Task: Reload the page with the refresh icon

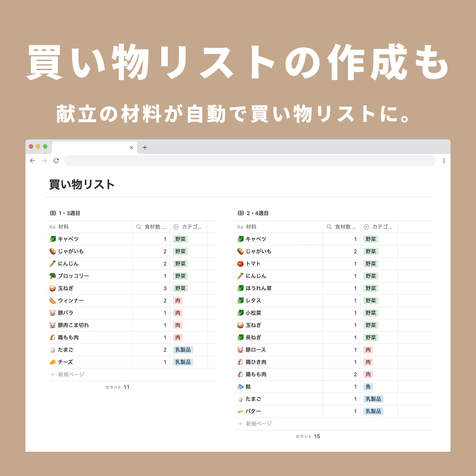Action: coord(56,161)
